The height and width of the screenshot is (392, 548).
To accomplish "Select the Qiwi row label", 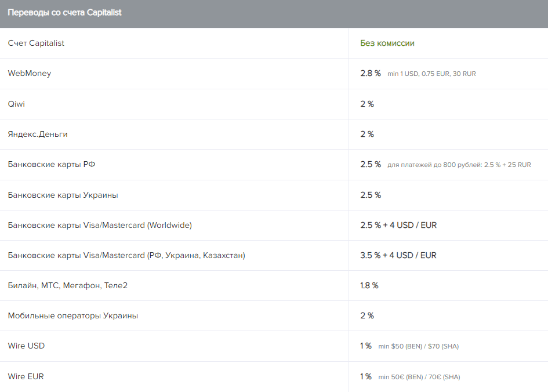I will click(x=16, y=104).
